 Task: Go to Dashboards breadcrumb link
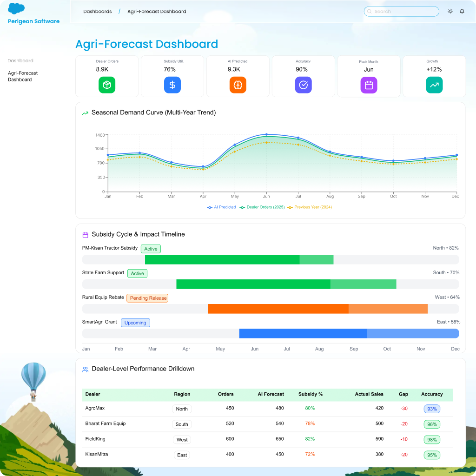tap(98, 11)
